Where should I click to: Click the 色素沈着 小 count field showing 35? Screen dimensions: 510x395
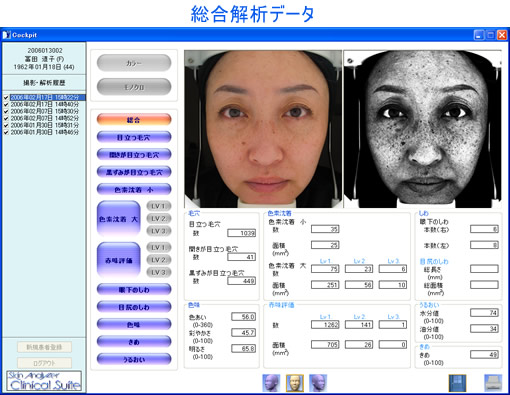point(325,229)
